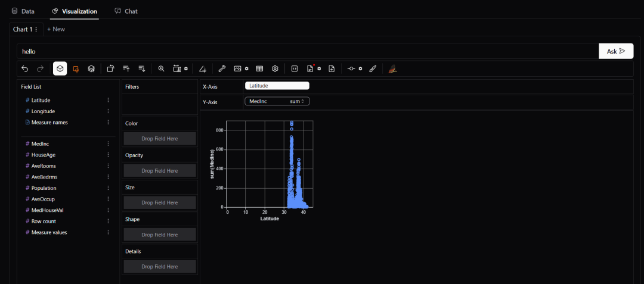Select the Chart 1 tab
This screenshot has width=644, height=284.
(x=22, y=29)
